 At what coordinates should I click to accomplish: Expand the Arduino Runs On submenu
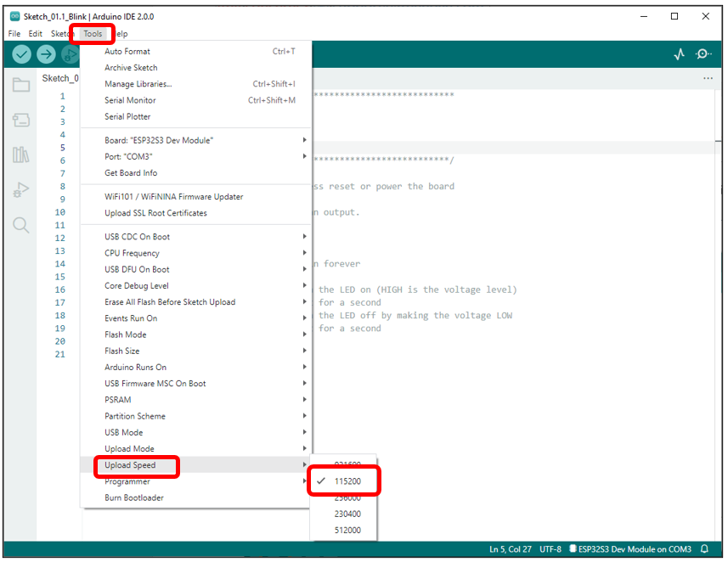click(195, 367)
